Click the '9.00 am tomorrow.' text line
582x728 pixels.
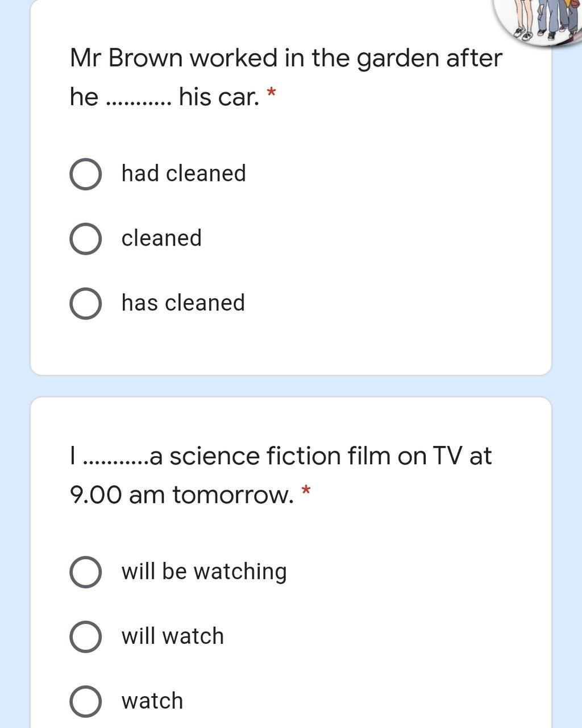pos(182,495)
